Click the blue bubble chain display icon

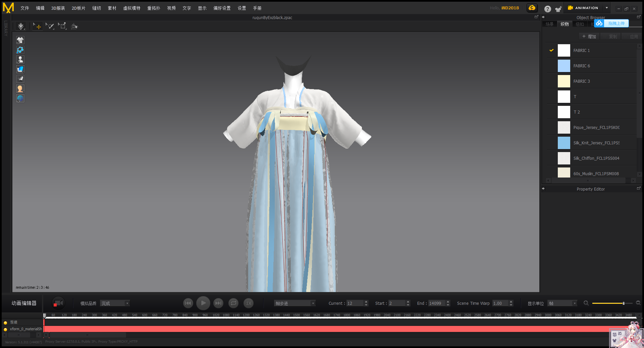click(x=20, y=50)
